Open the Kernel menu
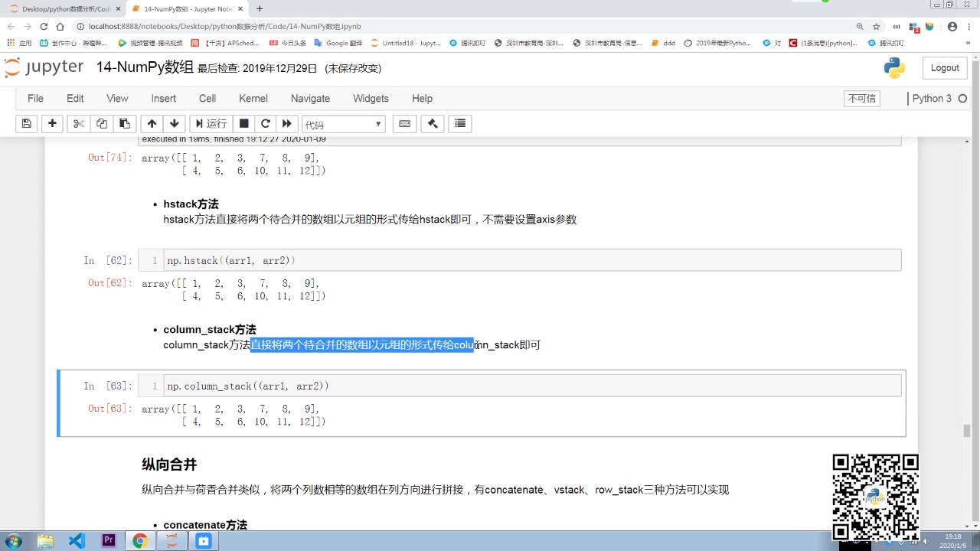This screenshot has width=980, height=551. pyautogui.click(x=253, y=98)
